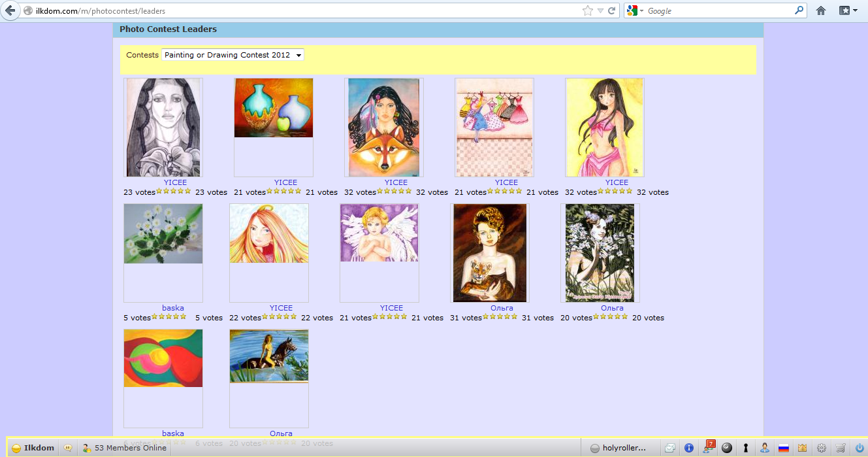
Task: Click YICEE link under the orange-haired girl
Action: (281, 308)
